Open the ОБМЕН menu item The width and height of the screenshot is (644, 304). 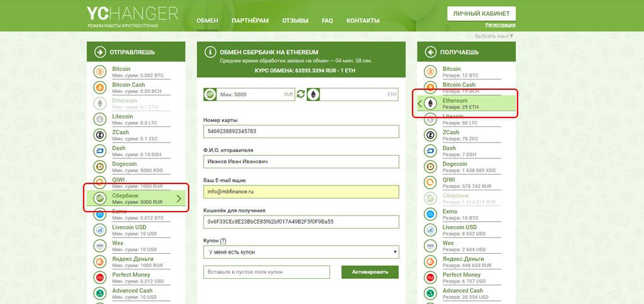pos(208,21)
